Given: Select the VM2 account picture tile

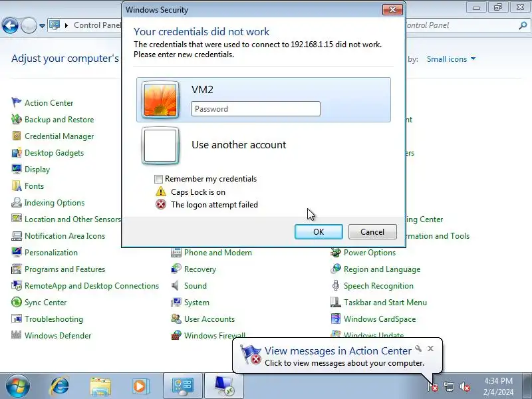Looking at the screenshot, I should click(x=160, y=100).
